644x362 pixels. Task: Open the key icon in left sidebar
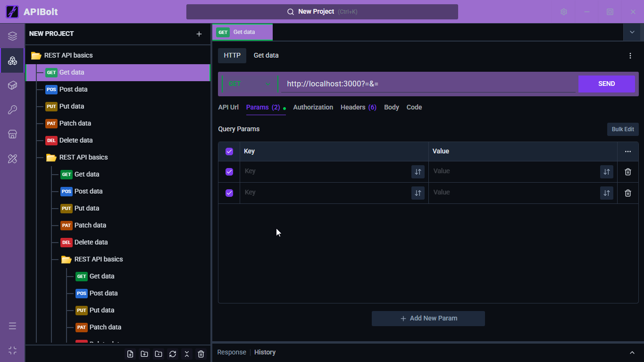pos(13,110)
